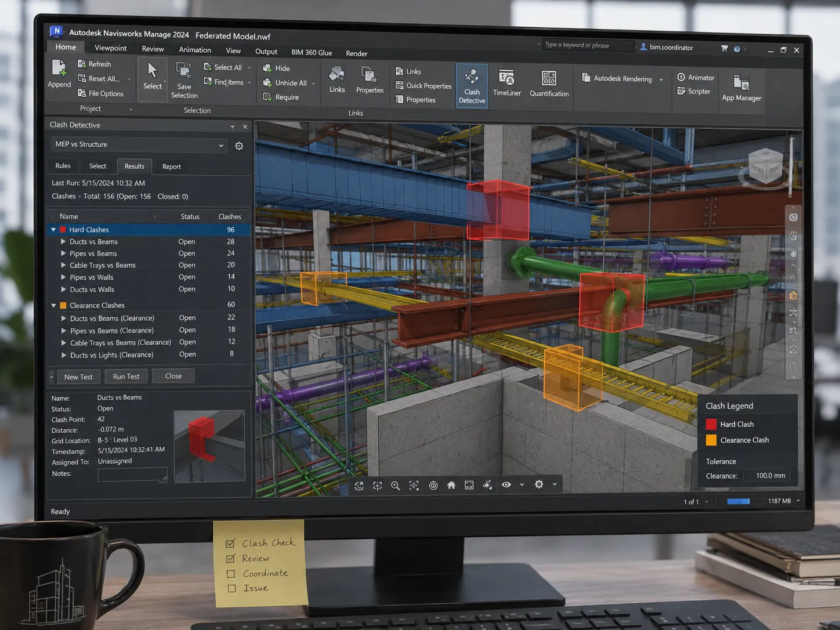840x630 pixels.
Task: Open the Select tab in Clash Detective
Action: (x=97, y=166)
